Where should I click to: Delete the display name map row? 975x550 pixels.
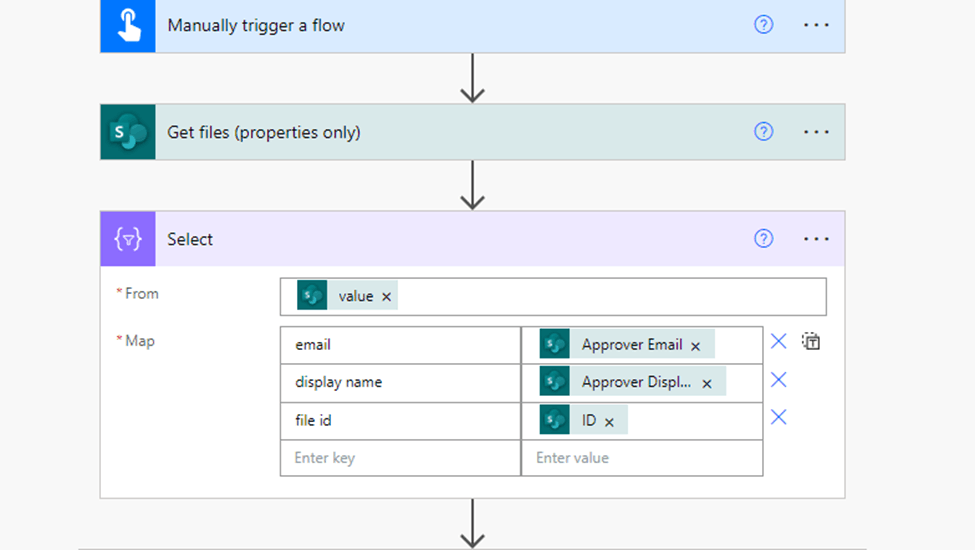(779, 379)
